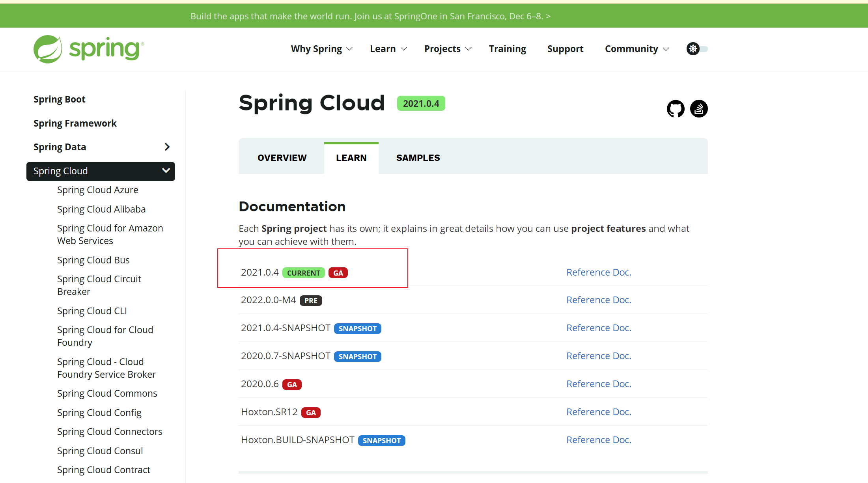Toggle the dark mode theme switch
The width and height of the screenshot is (868, 483).
tap(697, 49)
